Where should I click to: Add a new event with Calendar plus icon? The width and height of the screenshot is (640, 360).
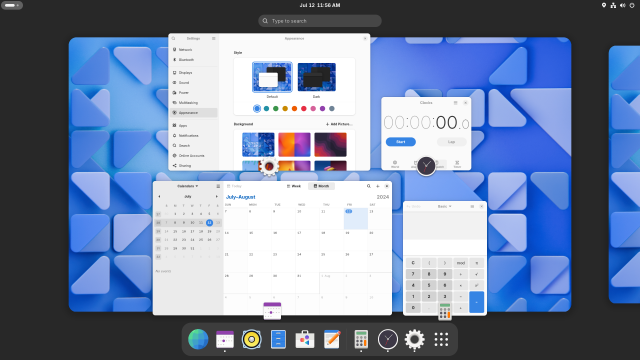coord(378,186)
